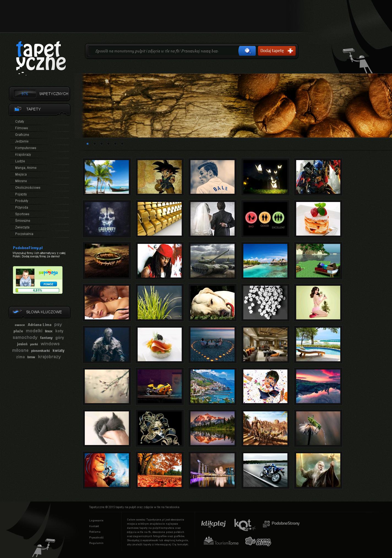
Task: Click the Tapetyczne logo
Action: 41,58
